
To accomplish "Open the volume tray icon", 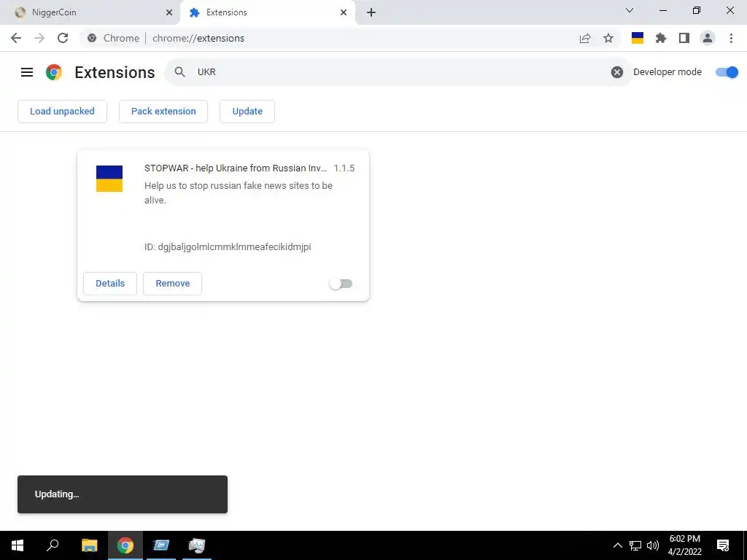I will point(653,545).
